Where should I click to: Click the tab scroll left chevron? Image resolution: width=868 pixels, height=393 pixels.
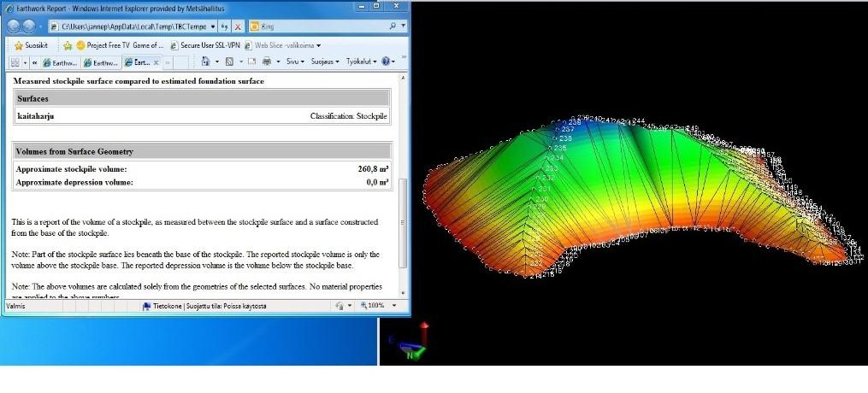(x=35, y=62)
